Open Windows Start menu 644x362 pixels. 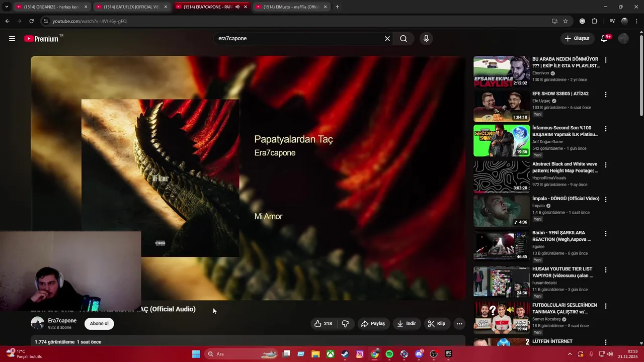click(196, 354)
